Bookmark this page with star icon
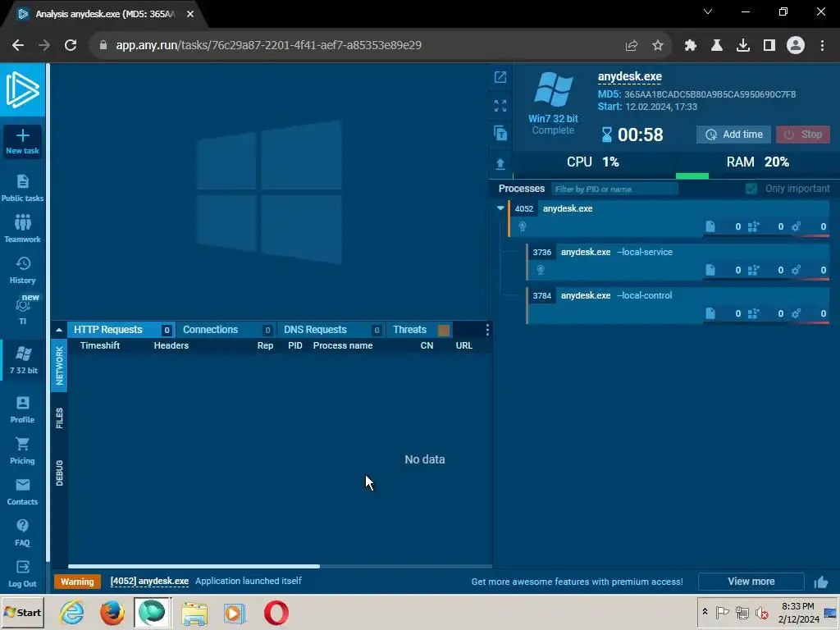 pyautogui.click(x=658, y=46)
